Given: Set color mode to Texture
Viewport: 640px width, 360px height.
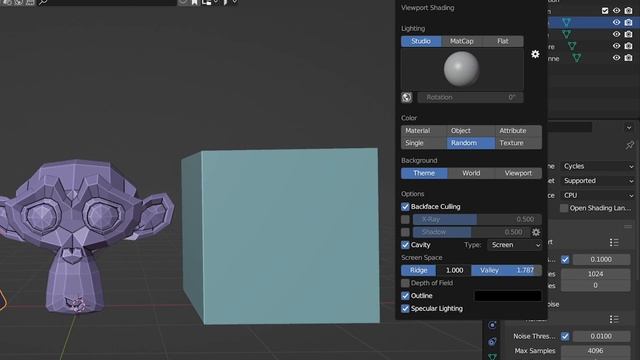Looking at the screenshot, I should pyautogui.click(x=518, y=143).
